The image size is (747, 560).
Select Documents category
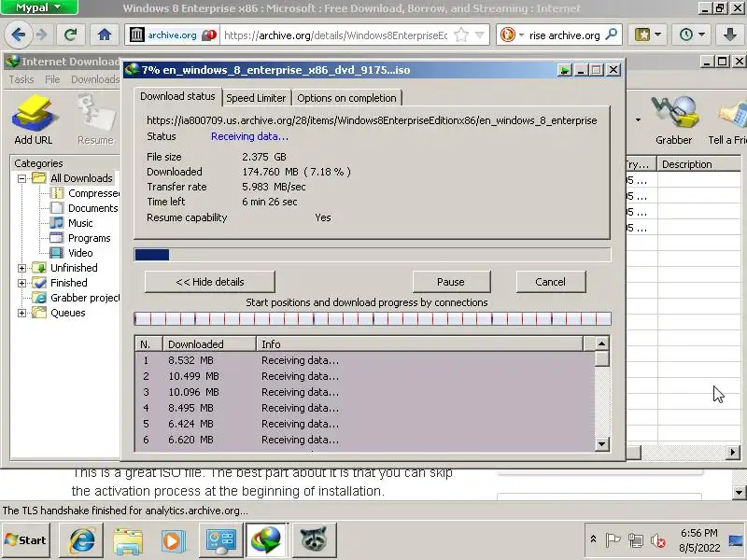[x=92, y=208]
